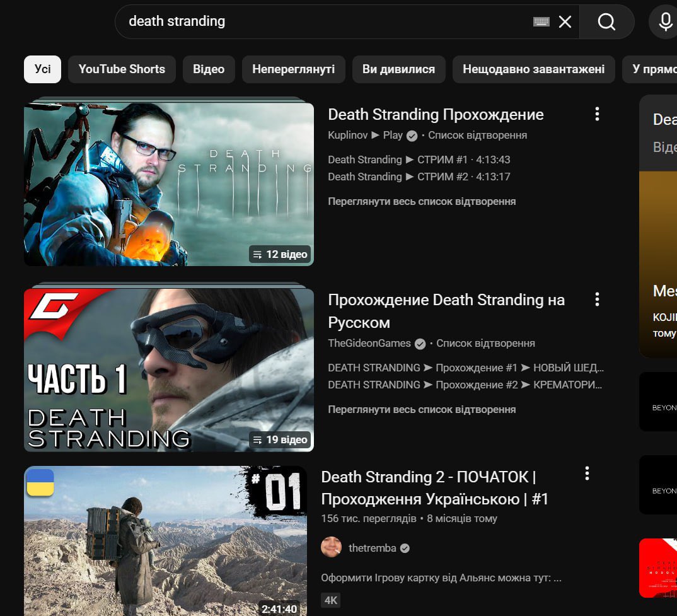Screen dimensions: 677x616
Task: Click "156 тис. переглядів" view count
Action: [x=368, y=518]
